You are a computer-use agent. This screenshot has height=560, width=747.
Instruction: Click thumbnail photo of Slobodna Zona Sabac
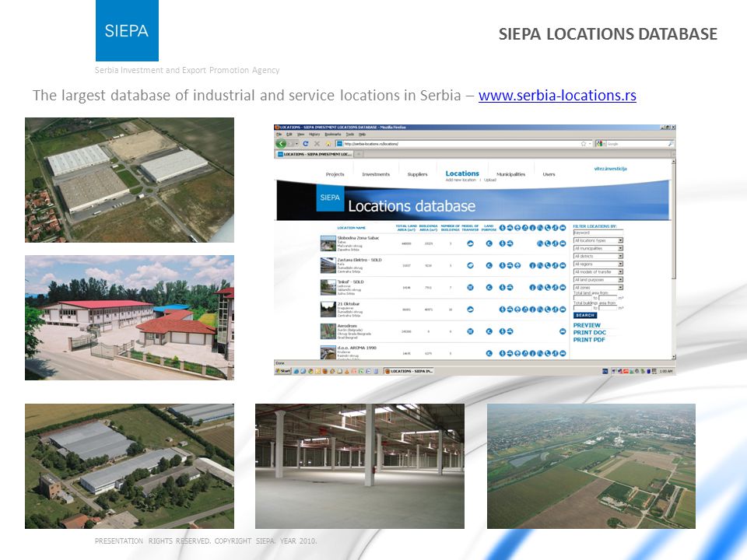[x=328, y=243]
